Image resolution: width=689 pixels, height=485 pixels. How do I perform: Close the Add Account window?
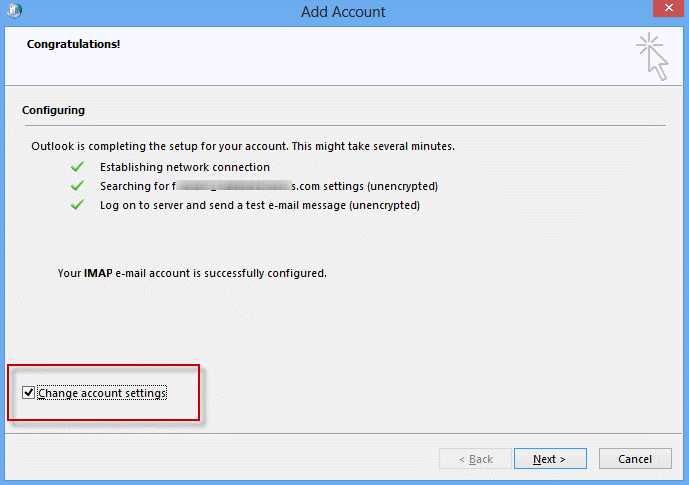click(x=669, y=8)
